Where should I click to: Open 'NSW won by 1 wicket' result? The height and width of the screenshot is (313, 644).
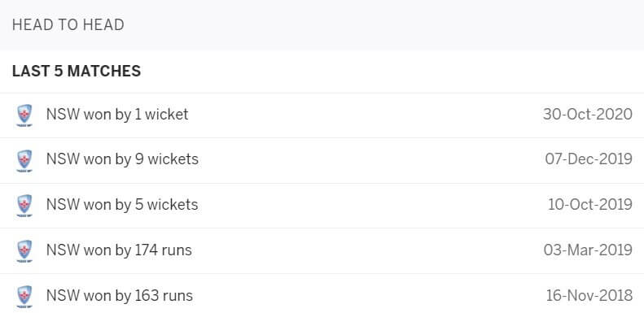coord(117,115)
